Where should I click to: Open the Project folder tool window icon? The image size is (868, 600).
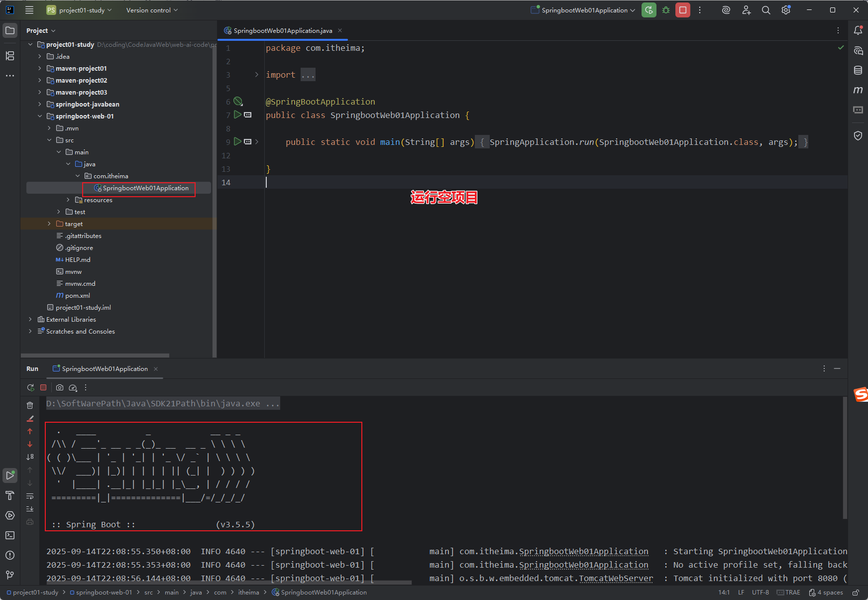[x=10, y=30]
